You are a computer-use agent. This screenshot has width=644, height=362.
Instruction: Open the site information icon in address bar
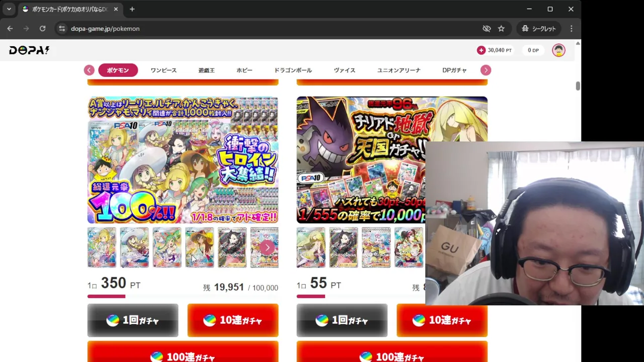coord(62,29)
